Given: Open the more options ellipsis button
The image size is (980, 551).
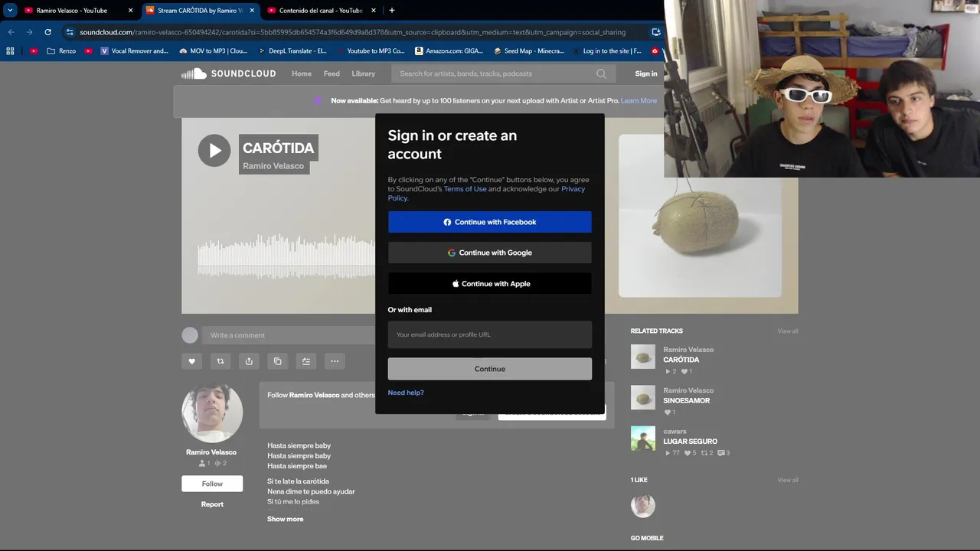Looking at the screenshot, I should 335,361.
